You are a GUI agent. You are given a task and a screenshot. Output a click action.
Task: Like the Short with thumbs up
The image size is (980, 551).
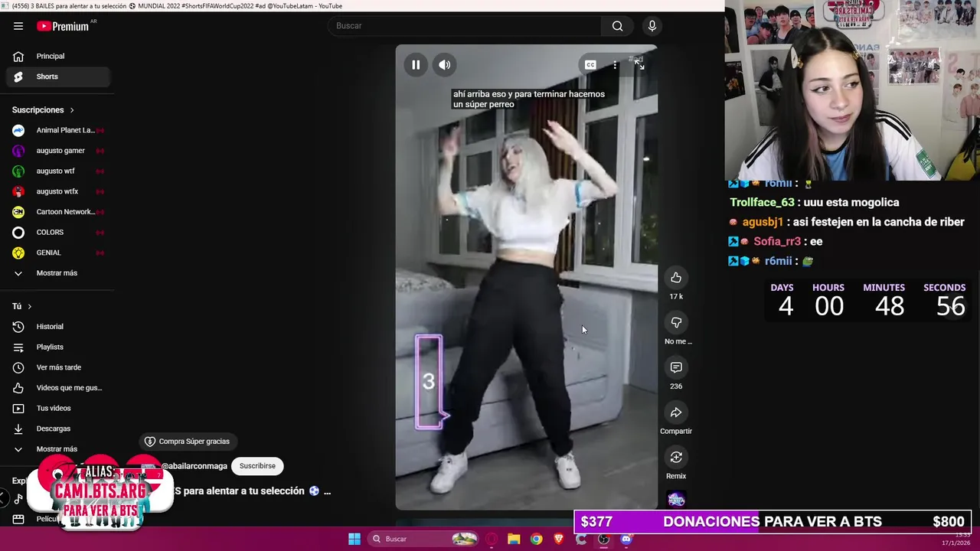click(676, 278)
